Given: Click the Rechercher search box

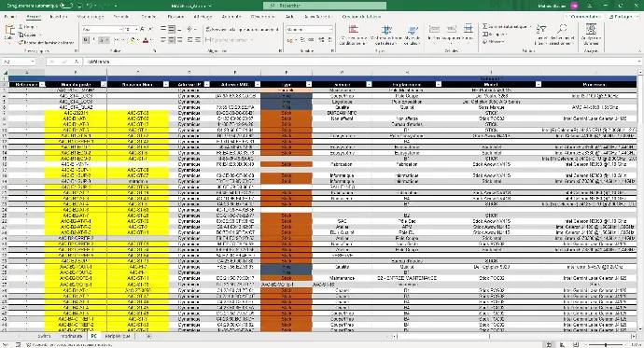Looking at the screenshot, I should click(325, 6).
